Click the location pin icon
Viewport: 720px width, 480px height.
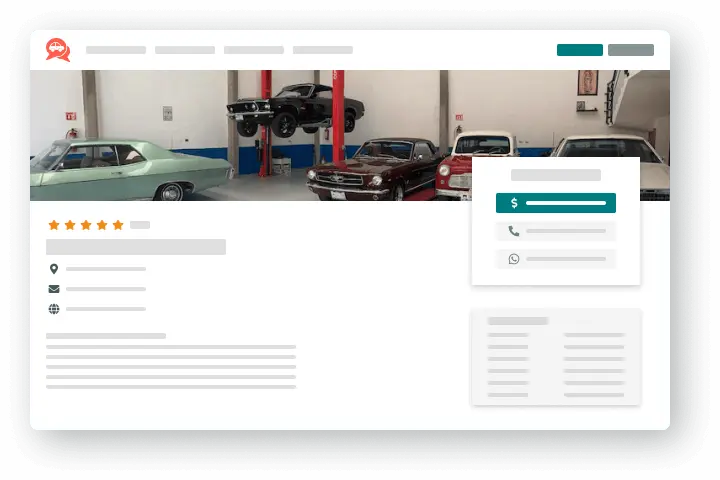point(54,269)
